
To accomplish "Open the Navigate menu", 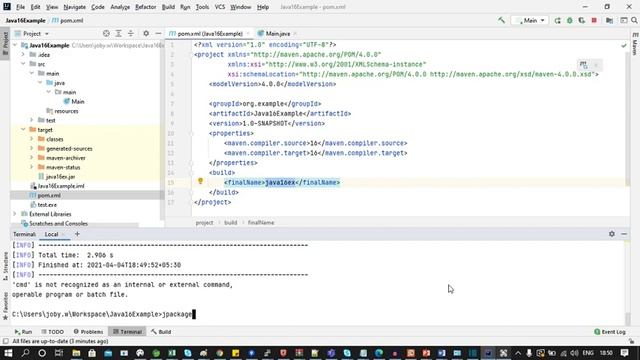I will [x=74, y=7].
